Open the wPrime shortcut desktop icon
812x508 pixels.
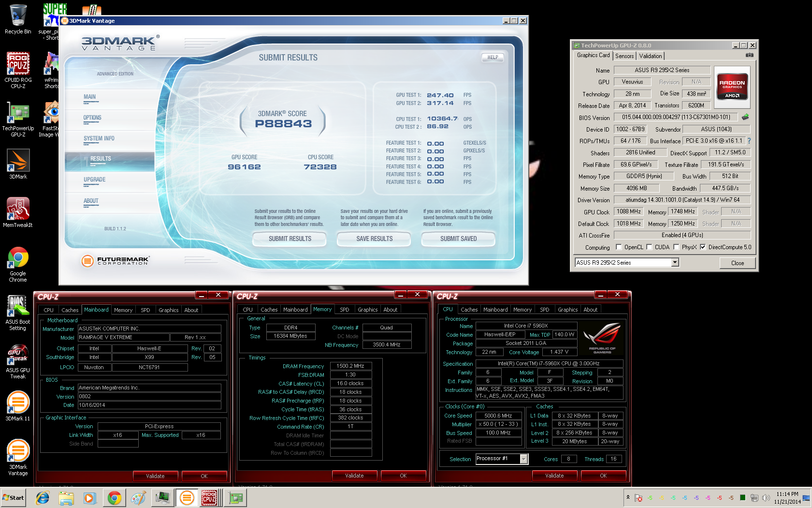(50, 71)
